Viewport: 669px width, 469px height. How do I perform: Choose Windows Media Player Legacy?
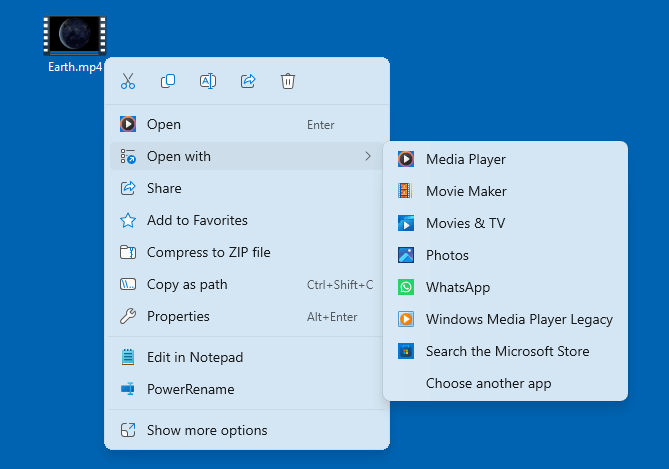pyautogui.click(x=505, y=319)
